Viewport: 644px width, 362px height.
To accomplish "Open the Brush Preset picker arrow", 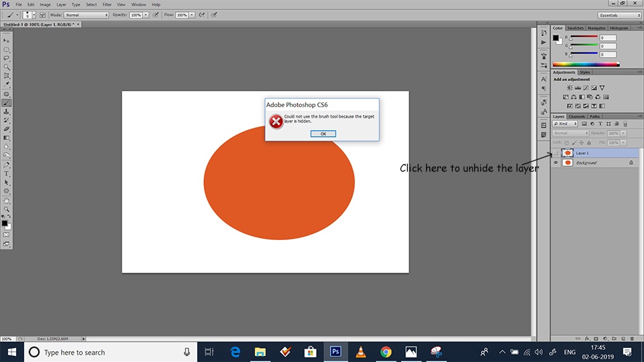I will pos(34,15).
